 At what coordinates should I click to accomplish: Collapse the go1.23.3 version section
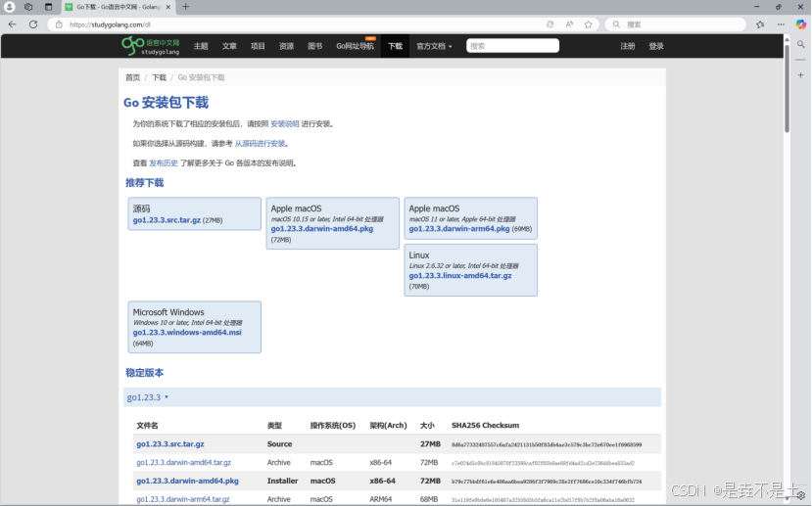click(148, 397)
